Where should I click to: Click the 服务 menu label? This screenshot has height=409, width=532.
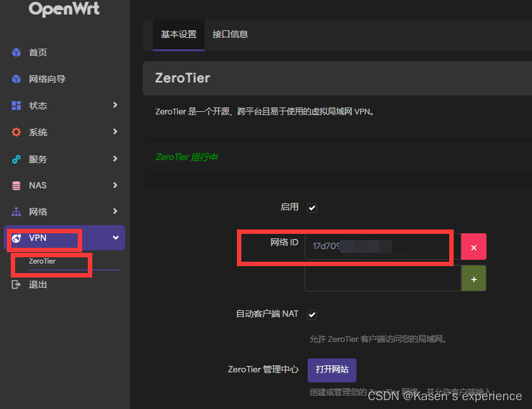[38, 159]
